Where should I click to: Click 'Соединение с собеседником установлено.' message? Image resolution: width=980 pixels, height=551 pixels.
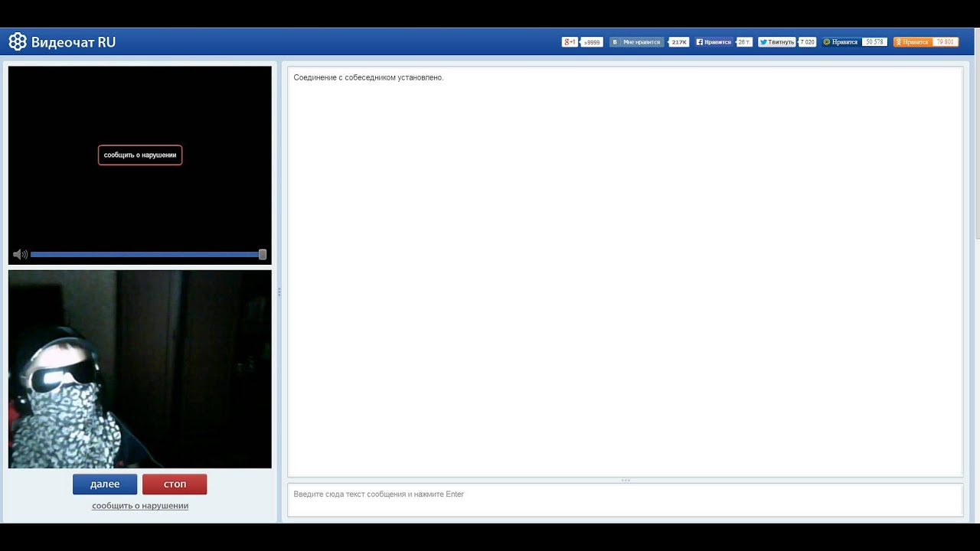tap(368, 77)
